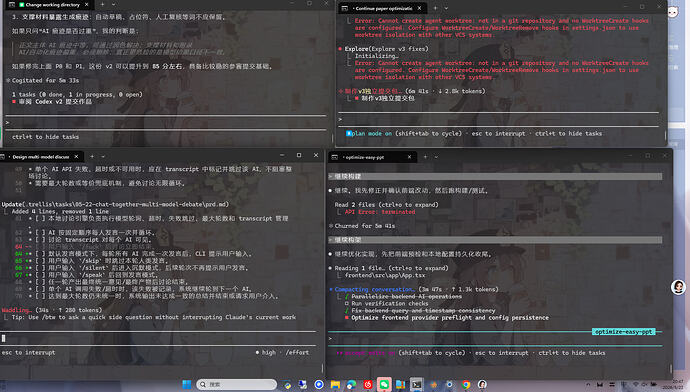Click the cursor input line in the 'Design multi-model discus' terminal
Screen dimensions: 690x392
(158, 338)
